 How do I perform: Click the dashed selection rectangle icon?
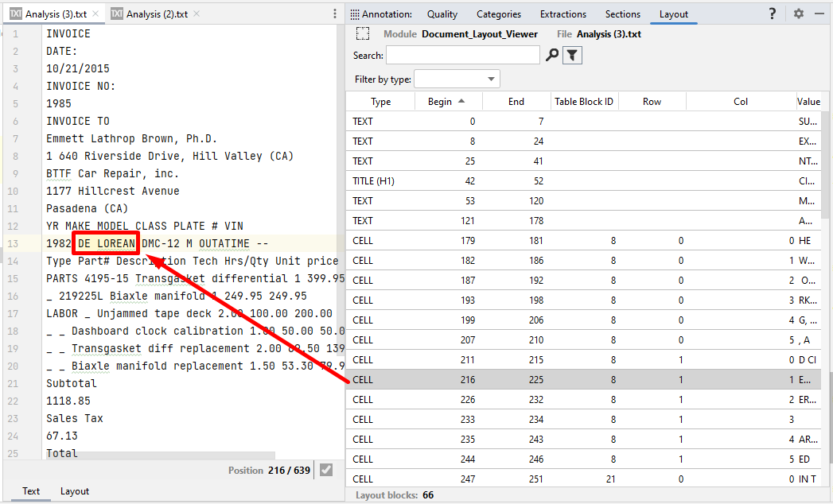coord(363,33)
